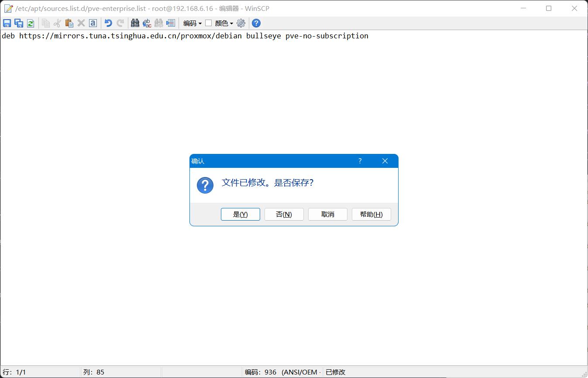Viewport: 588px width, 378px height.
Task: Click the Save file toolbar icon
Action: [7, 23]
